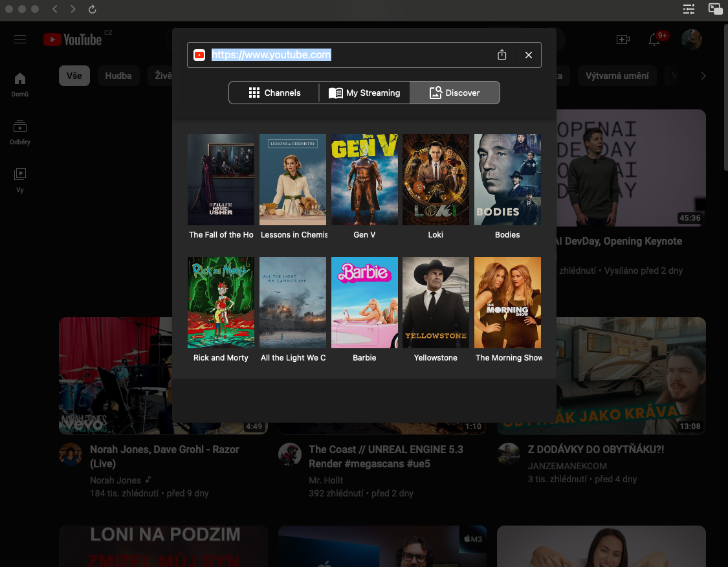Click the picture-in-picture window icon

click(x=715, y=9)
